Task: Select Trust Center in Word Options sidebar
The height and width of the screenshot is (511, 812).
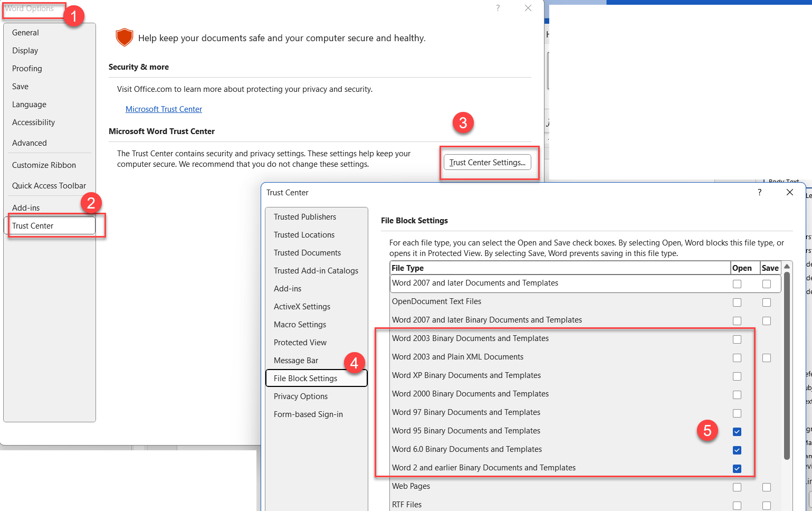Action: (x=50, y=226)
